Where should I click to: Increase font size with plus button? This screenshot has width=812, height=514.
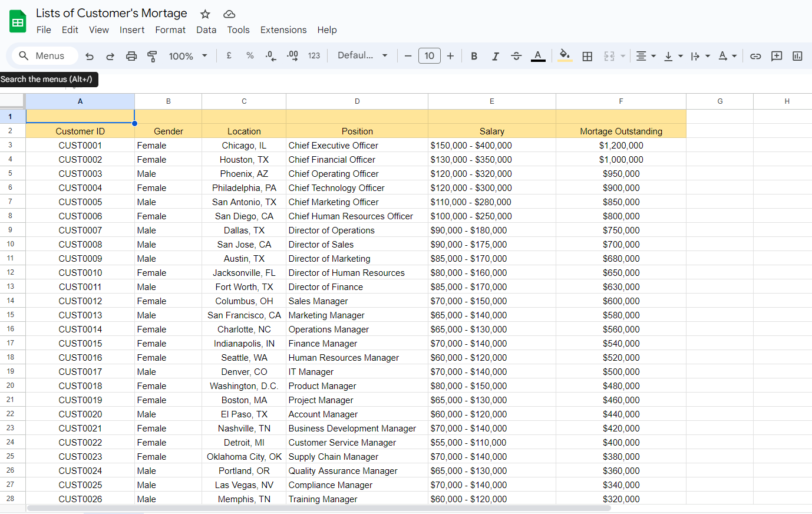(x=450, y=56)
